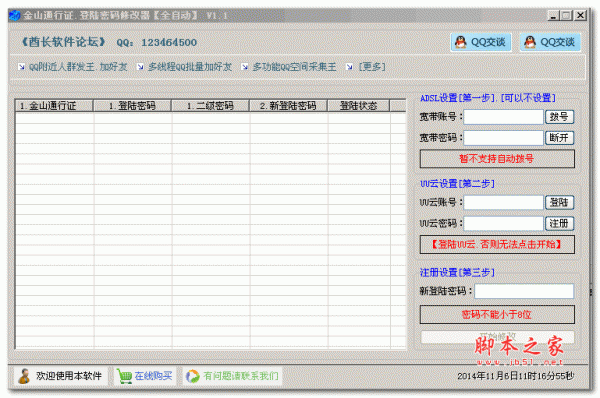Screen dimensions: 600x398
Task: Minimize the 金山通行证 window
Action: click(x=553, y=15)
